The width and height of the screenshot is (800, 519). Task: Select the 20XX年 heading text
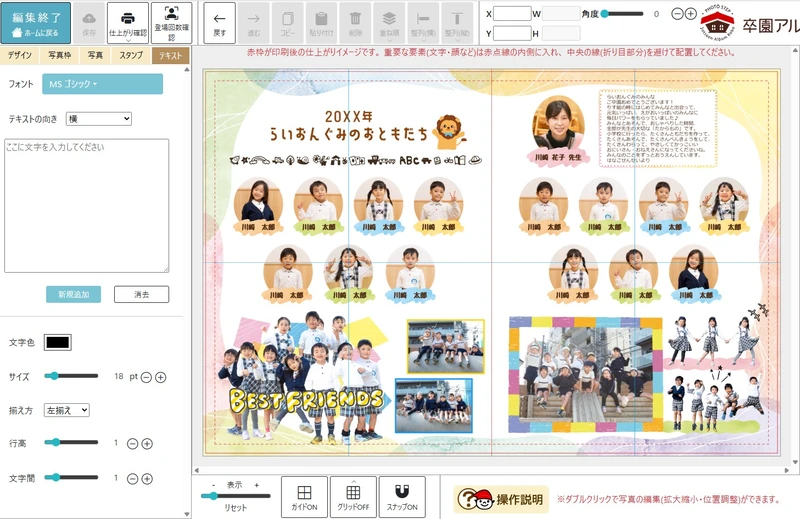(x=348, y=117)
